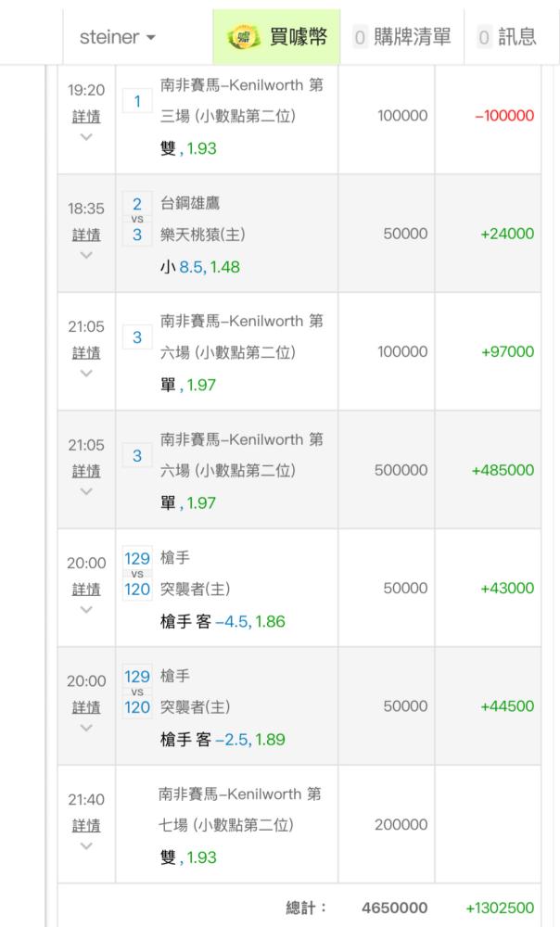
Task: Click the +1302500 total profit value
Action: (500, 908)
